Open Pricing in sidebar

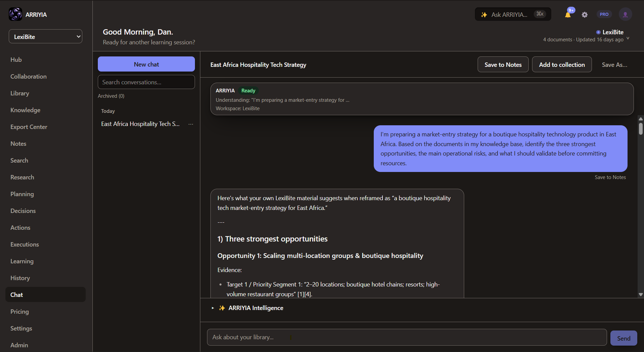click(x=19, y=312)
